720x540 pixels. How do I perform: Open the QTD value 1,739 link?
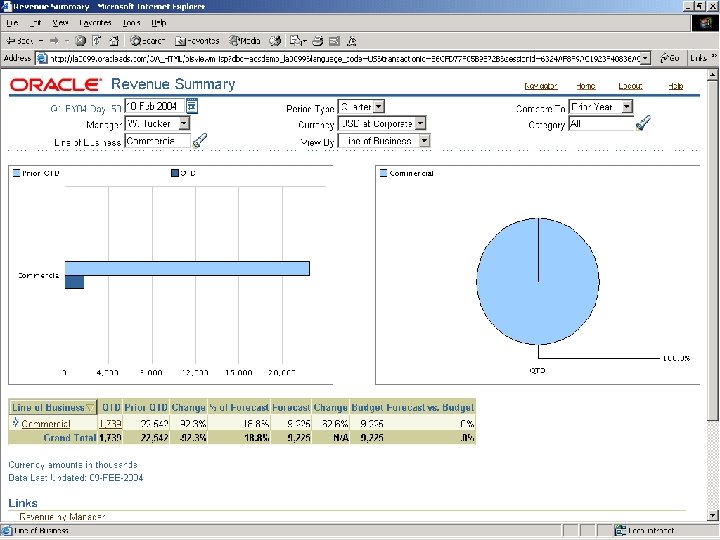tap(110, 423)
